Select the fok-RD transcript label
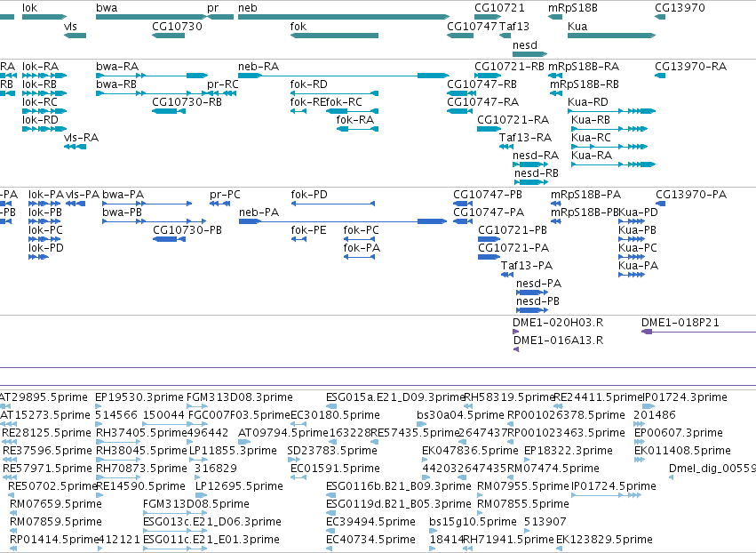Image resolution: width=756 pixels, height=553 pixels. (308, 84)
